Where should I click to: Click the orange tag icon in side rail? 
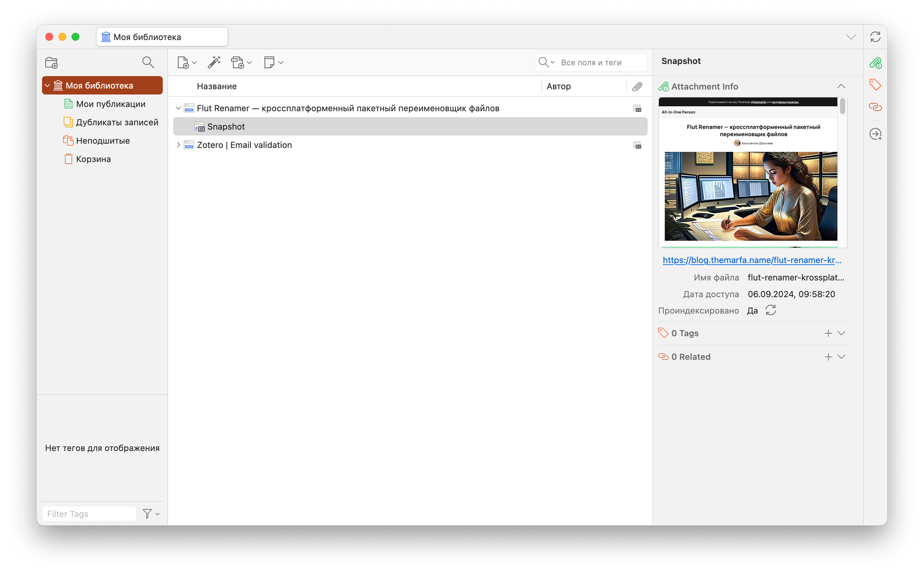875,85
